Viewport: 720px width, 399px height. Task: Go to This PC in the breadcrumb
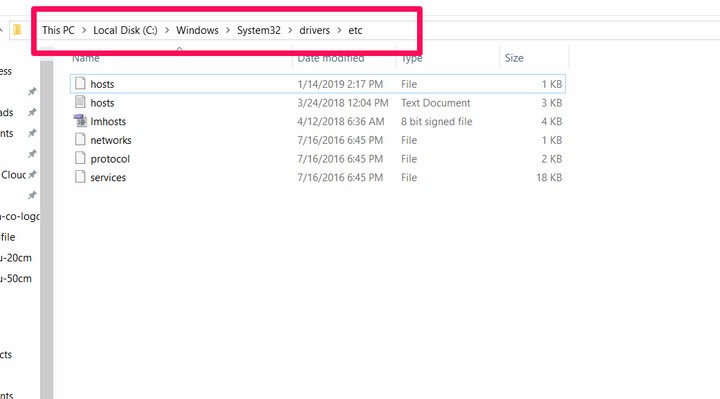click(58, 30)
